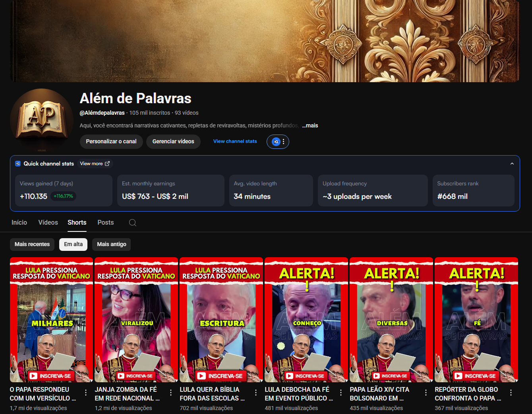Open the Posts tab
The height and width of the screenshot is (414, 532).
(106, 223)
